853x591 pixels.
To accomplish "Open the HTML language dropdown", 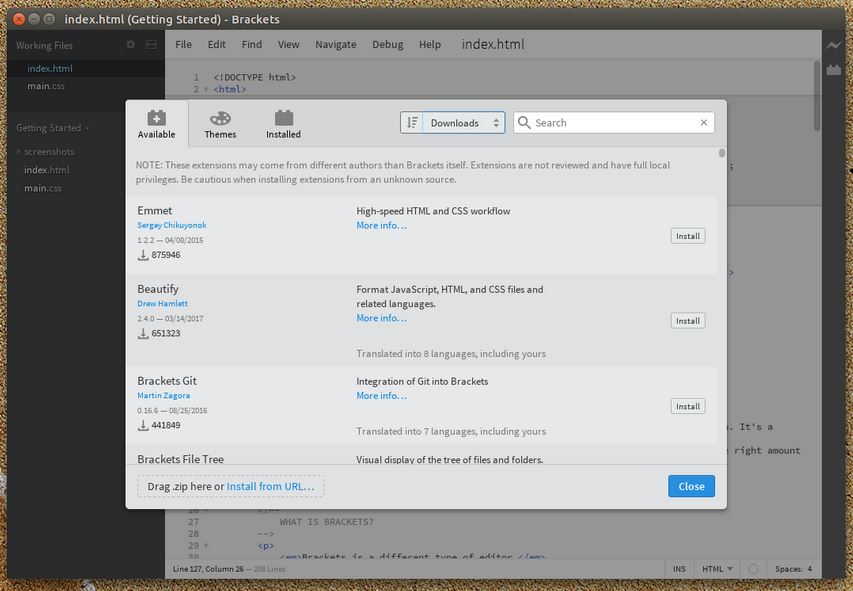I will [x=717, y=569].
